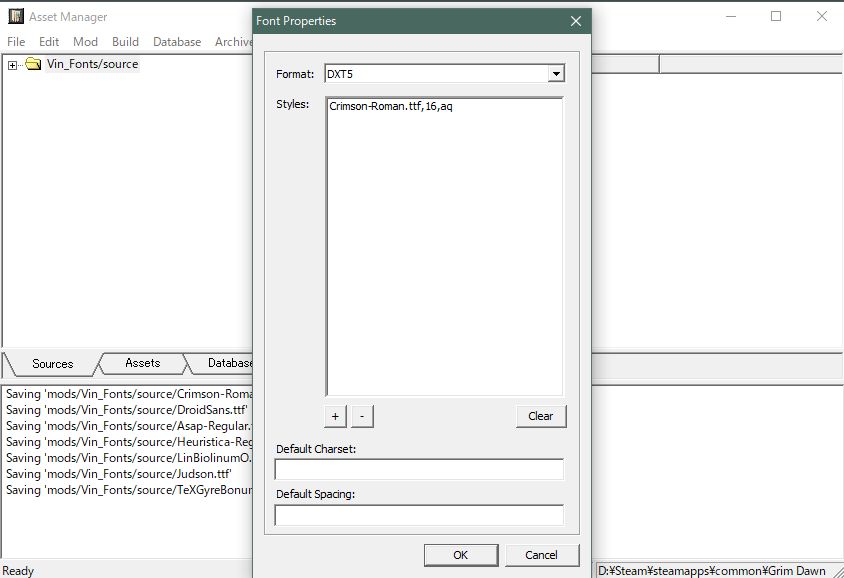The height and width of the screenshot is (578, 844).
Task: Click the Default Spacing input field
Action: coord(419,516)
